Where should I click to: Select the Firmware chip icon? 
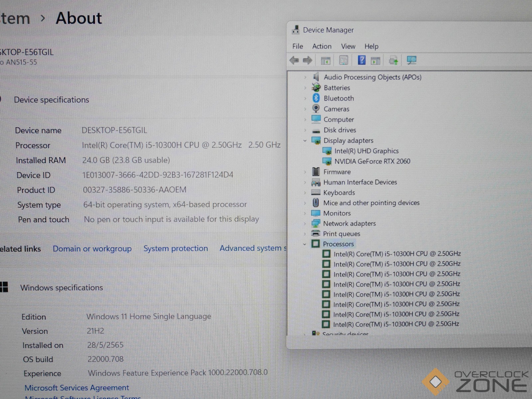pyautogui.click(x=316, y=172)
